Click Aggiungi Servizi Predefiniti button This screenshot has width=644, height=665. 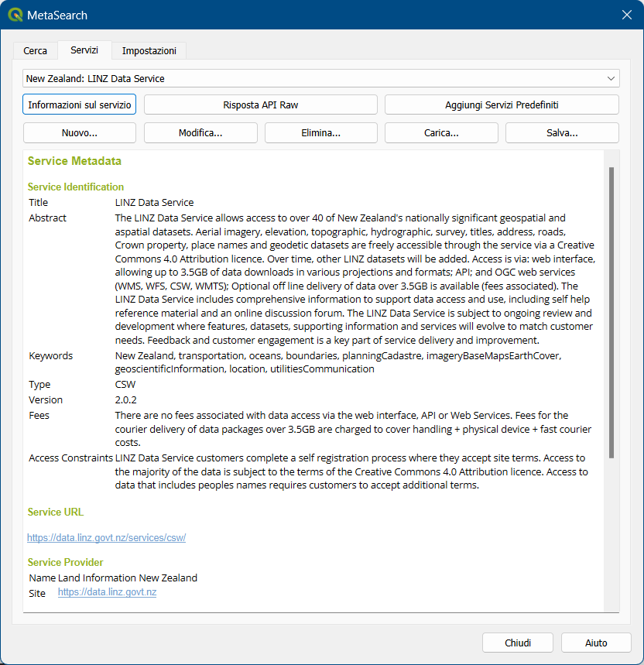(x=502, y=105)
